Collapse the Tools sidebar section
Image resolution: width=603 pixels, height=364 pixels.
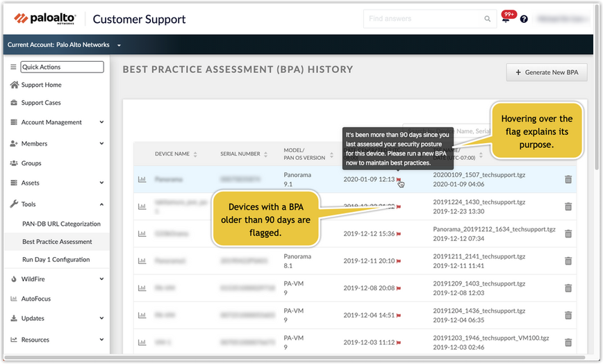click(x=101, y=204)
